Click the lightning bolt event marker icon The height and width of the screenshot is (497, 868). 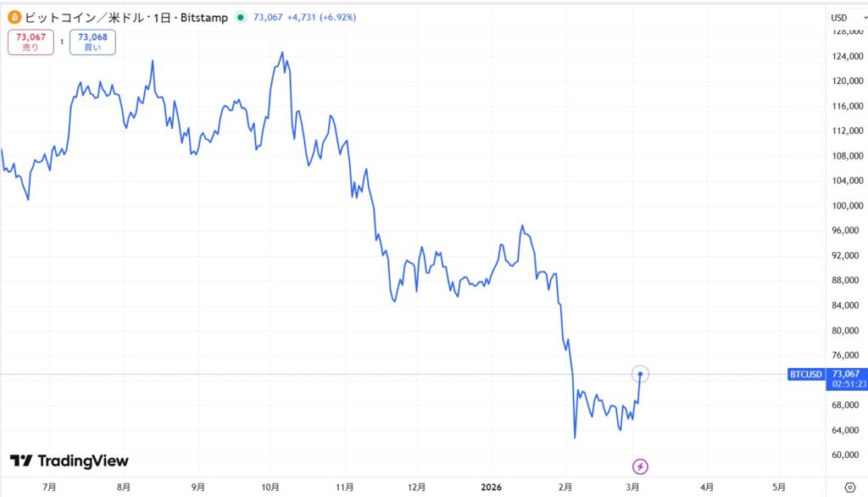tap(640, 465)
